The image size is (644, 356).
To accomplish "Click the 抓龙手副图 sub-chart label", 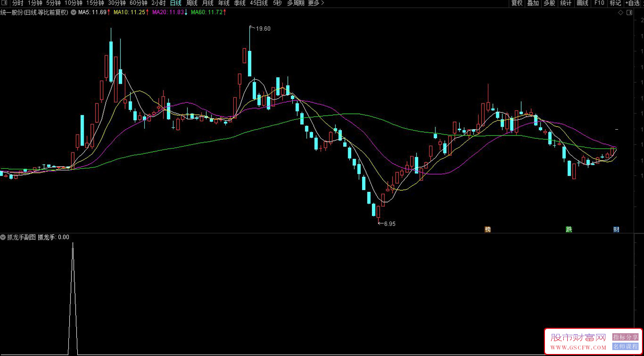I will [21, 237].
